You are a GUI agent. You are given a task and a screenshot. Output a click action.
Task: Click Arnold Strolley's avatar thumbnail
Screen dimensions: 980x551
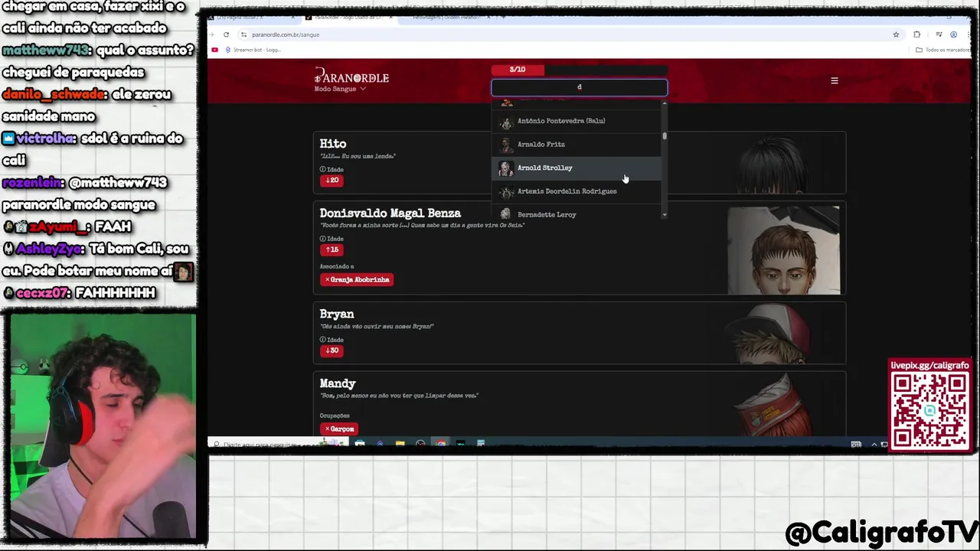pyautogui.click(x=505, y=168)
